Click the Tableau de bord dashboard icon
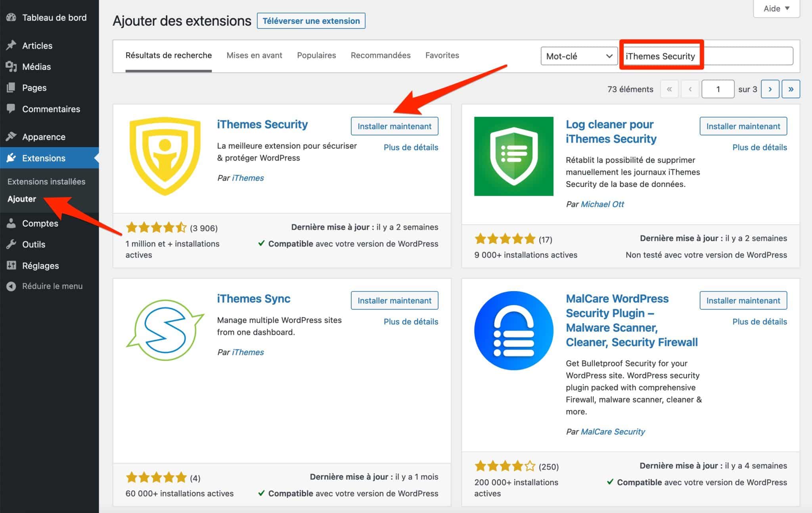Image resolution: width=812 pixels, height=513 pixels. [x=11, y=17]
